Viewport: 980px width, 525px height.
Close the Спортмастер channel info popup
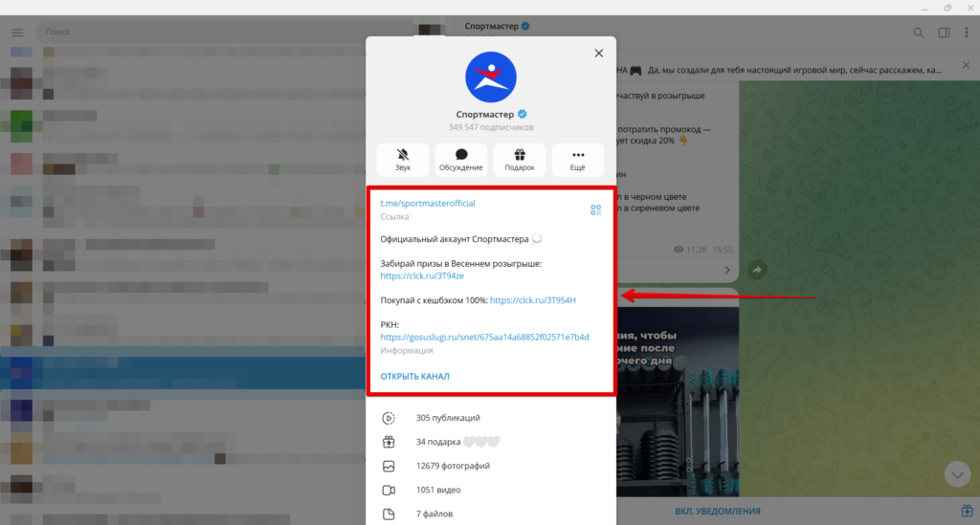(x=599, y=53)
